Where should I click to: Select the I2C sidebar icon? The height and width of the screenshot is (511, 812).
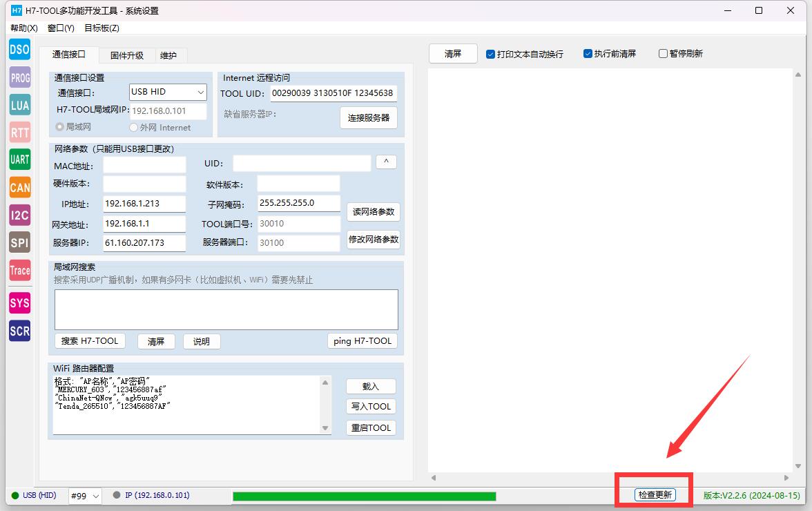pyautogui.click(x=19, y=215)
